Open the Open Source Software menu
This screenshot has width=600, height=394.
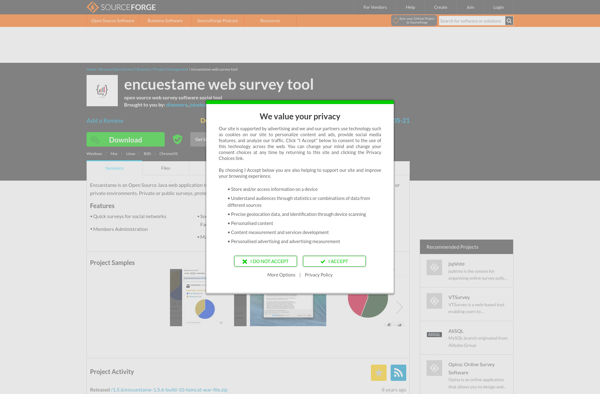click(x=112, y=21)
